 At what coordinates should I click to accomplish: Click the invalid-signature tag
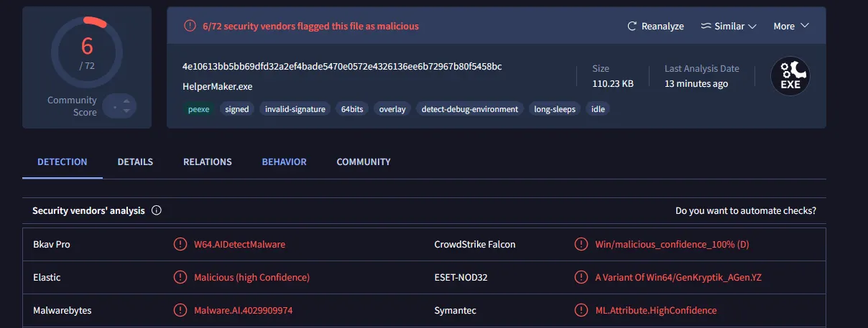click(295, 109)
